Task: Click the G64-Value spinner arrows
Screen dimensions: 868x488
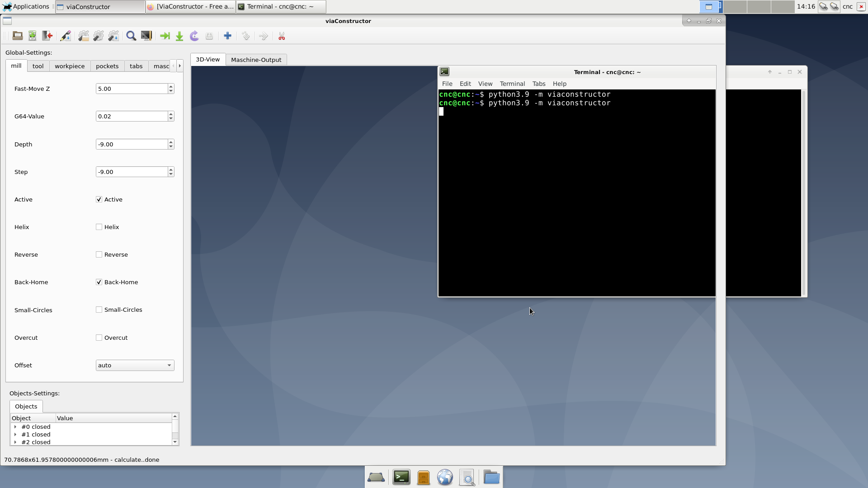Action: coord(171,116)
